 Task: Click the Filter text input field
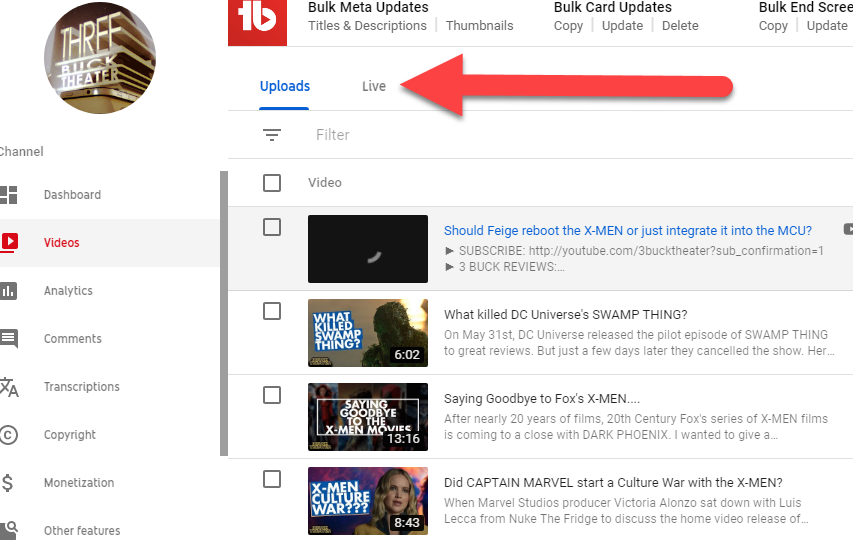333,135
